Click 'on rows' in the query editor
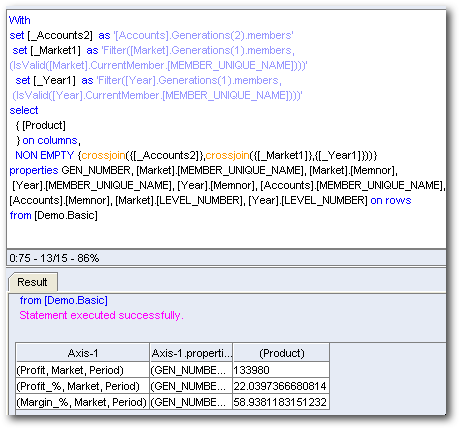 (391, 200)
